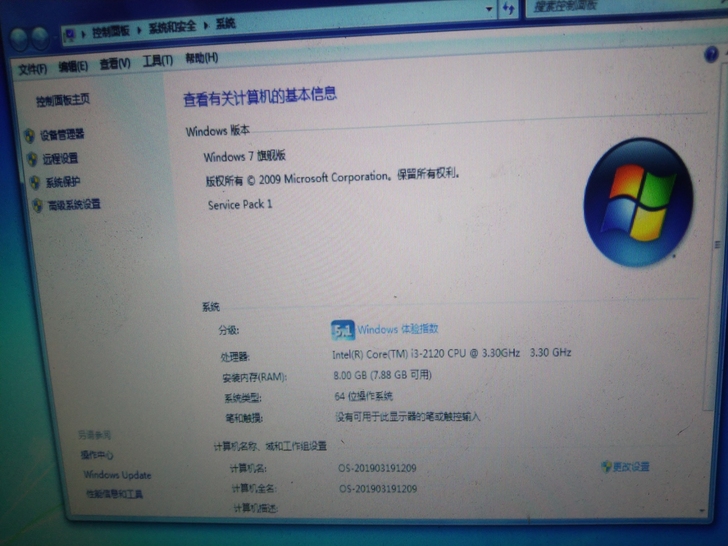
Task: Open the Windows 体验指数 link
Action: pos(398,329)
